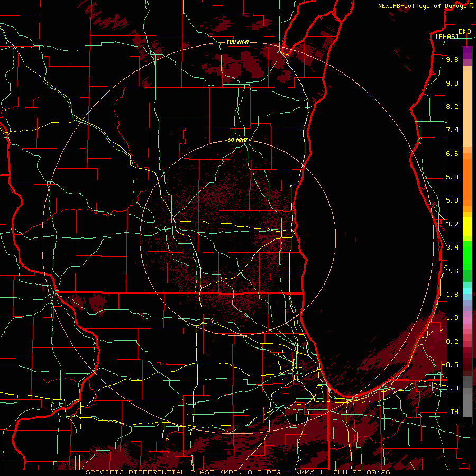Click the 1.8 legend value
Screen dimensions: 476x476
click(452, 295)
